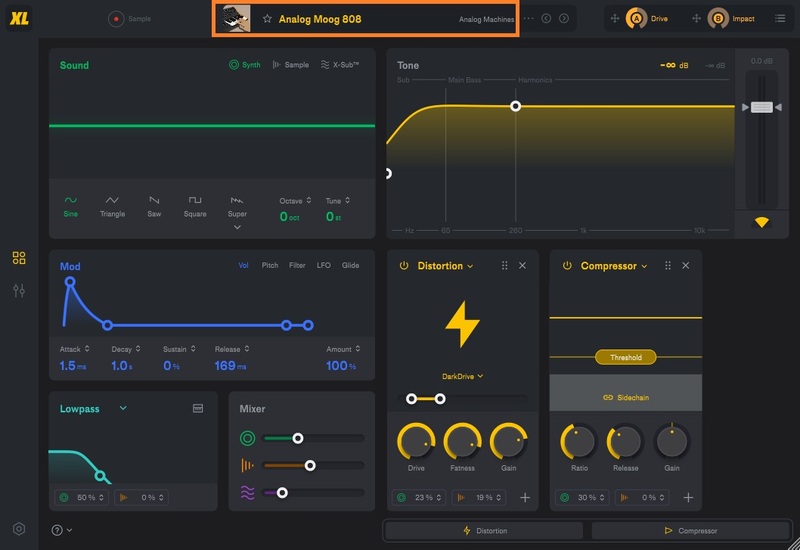The image size is (800, 550).
Task: Click the Compressor Ratio knob
Action: [579, 441]
